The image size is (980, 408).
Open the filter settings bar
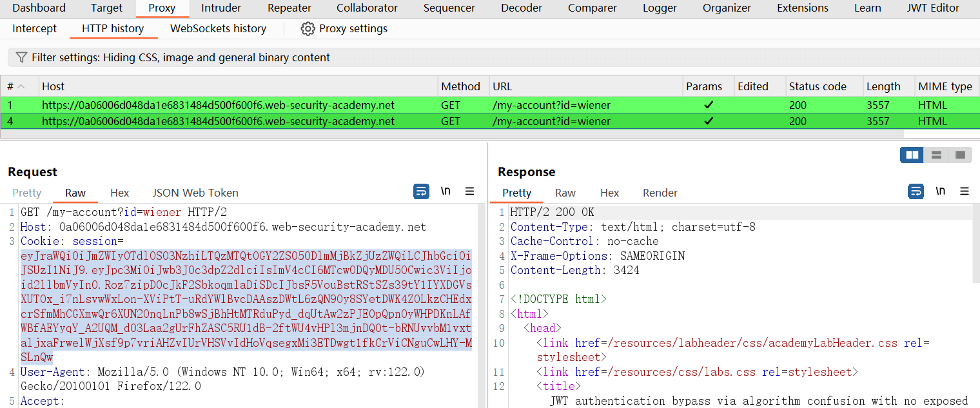click(x=181, y=57)
